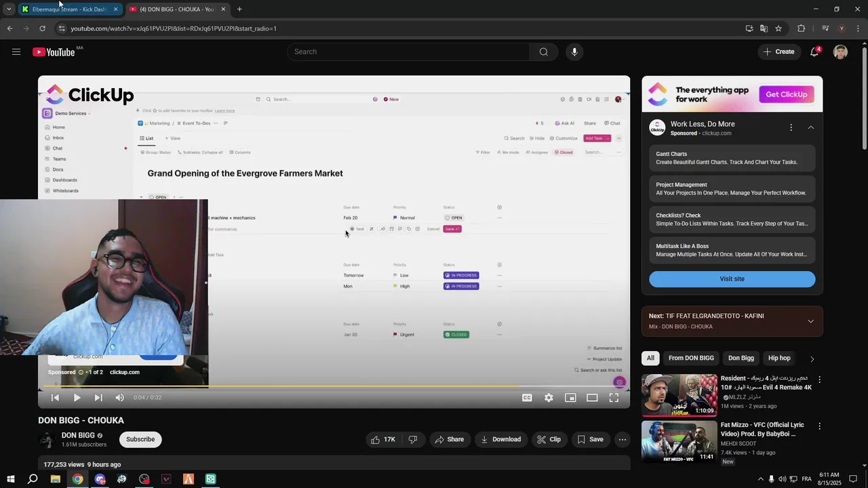Show more filter chips arrow
Viewport: 868px width, 488px height.
tap(812, 359)
